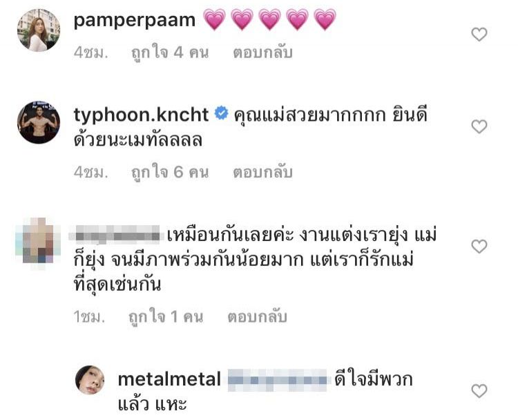
Task: Like metalmetal's reply with heart icon
Action: pos(479,391)
